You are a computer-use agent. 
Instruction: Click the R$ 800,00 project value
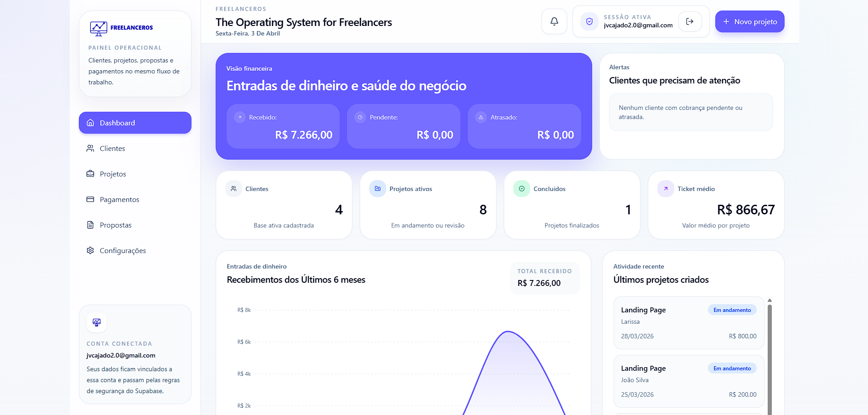pos(743,336)
